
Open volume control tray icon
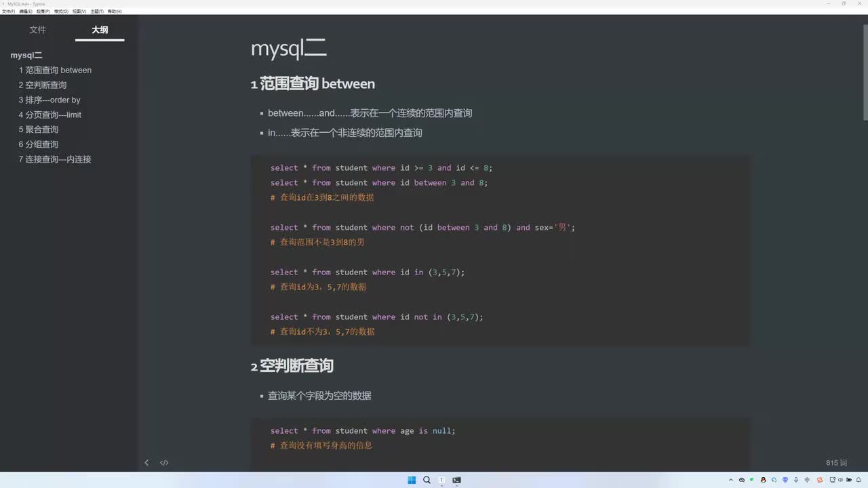840,480
